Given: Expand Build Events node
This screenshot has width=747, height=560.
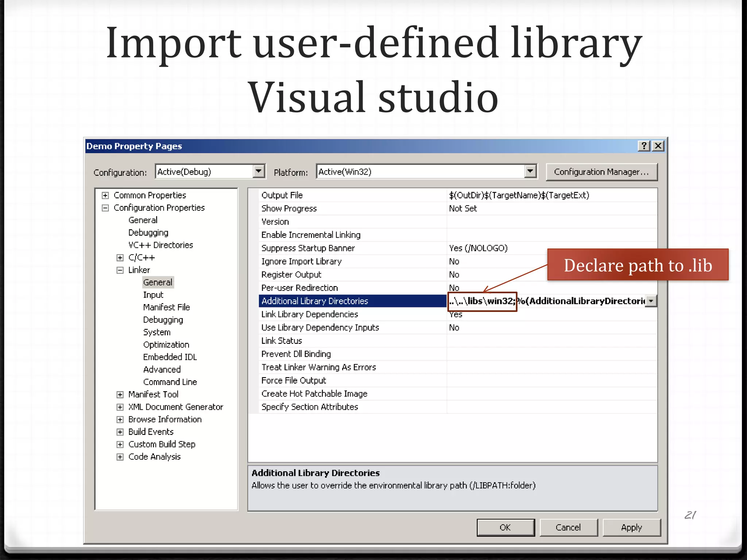Looking at the screenshot, I should click(120, 432).
